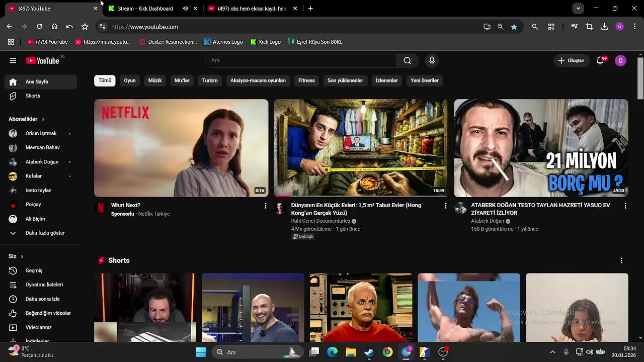This screenshot has height=362, width=644.
Task: Click the browser reload button
Action: (x=39, y=27)
